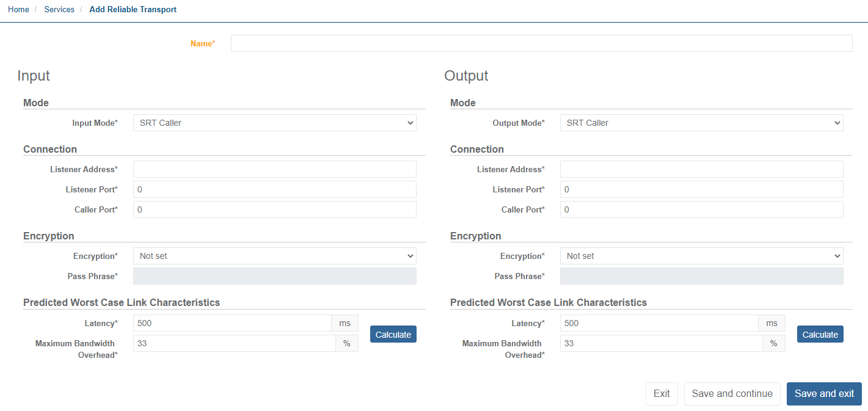Screen dimensions: 868x411
Task: Click the Input Listener Port field
Action: tap(274, 189)
